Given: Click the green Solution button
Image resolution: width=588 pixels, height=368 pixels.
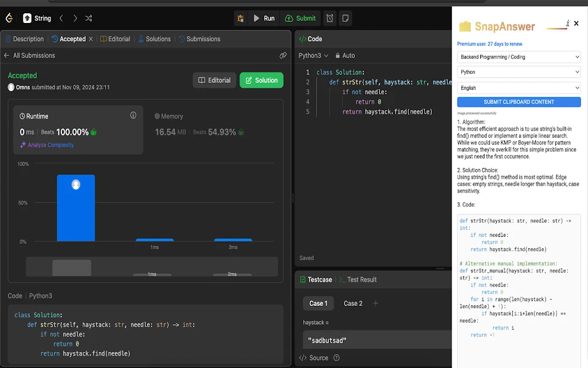Looking at the screenshot, I should pos(261,80).
